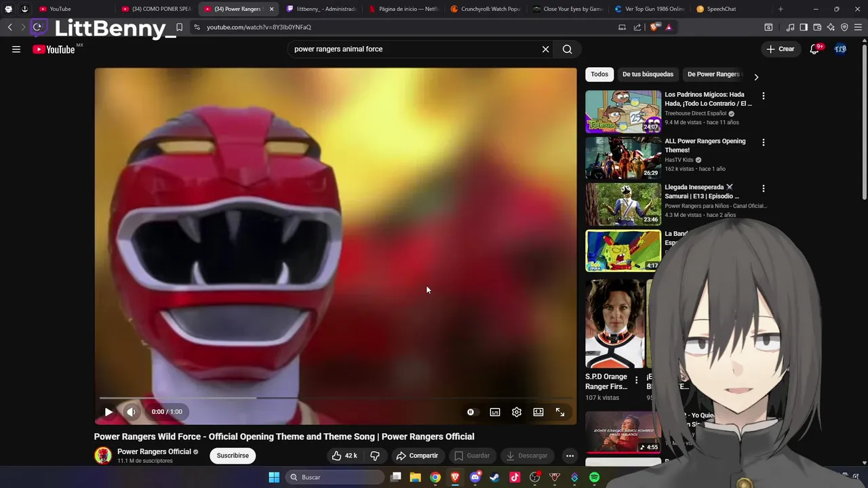Switch to the Crunchyroll browser tab
Screen dimensions: 868x488
pos(486,9)
